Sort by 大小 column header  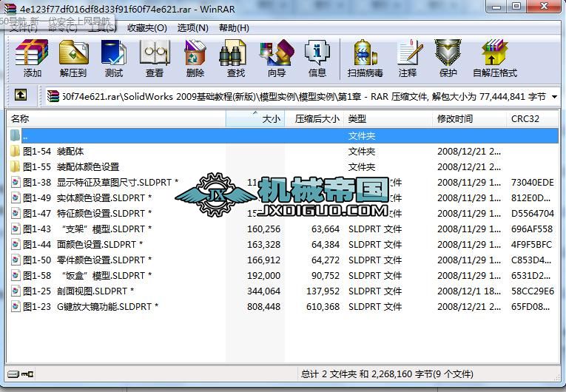[x=255, y=119]
